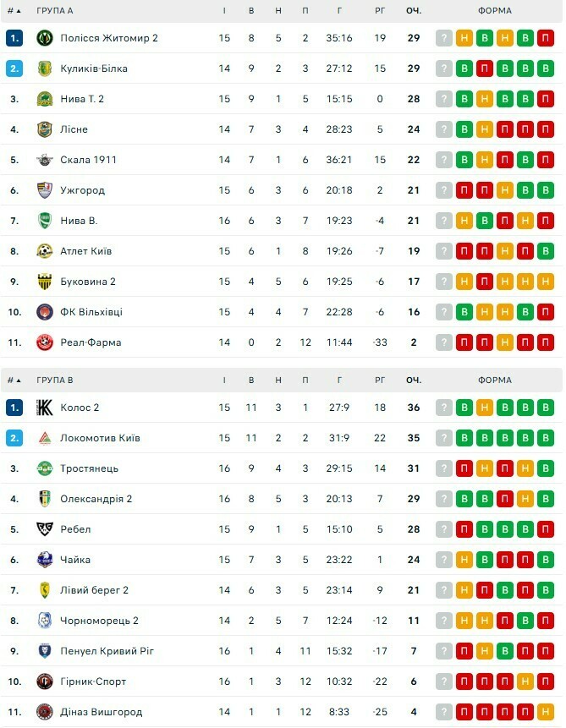Select the Чайка team emblem
566x728 pixels.
point(45,560)
